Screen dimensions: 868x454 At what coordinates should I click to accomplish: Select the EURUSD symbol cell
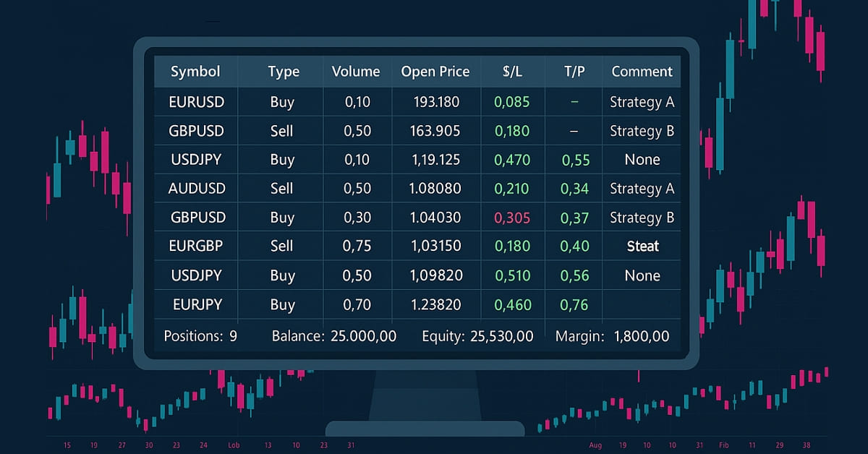(x=197, y=102)
